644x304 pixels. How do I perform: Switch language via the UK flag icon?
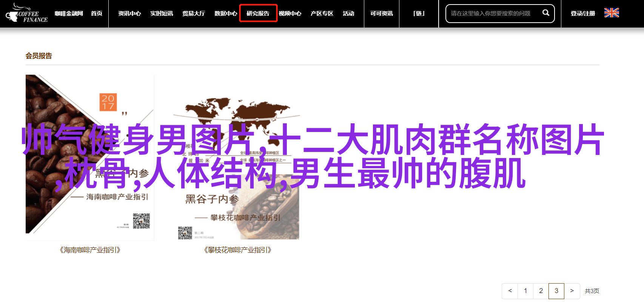[612, 13]
